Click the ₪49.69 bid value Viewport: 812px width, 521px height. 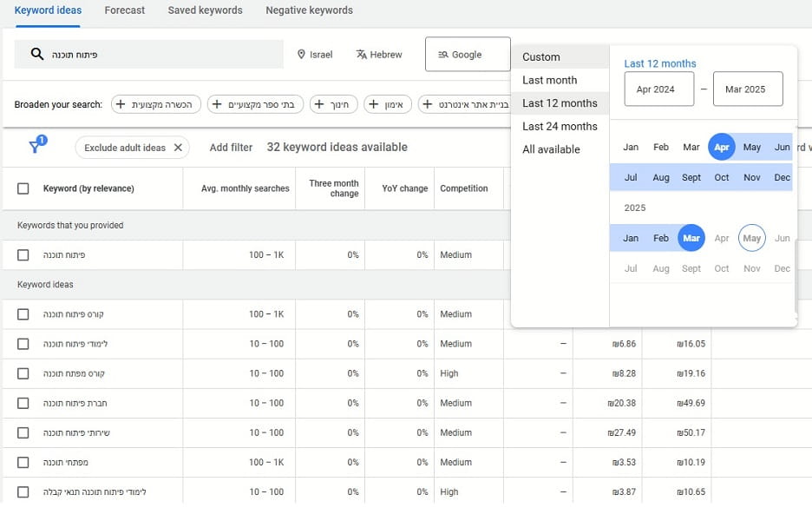(691, 403)
